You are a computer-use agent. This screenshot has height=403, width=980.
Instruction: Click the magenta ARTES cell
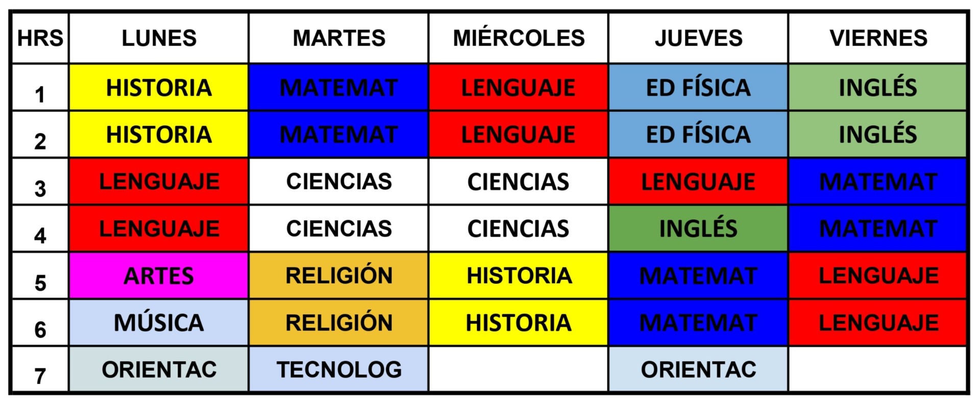click(x=159, y=276)
